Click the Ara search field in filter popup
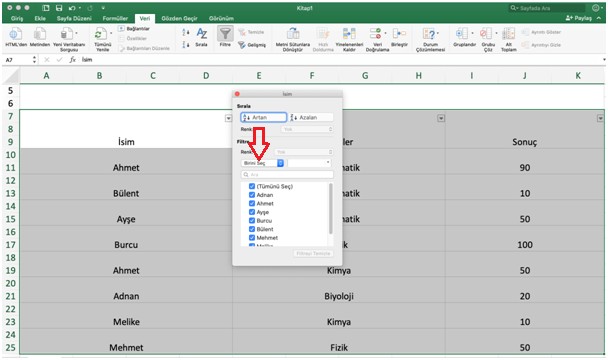 (x=287, y=175)
